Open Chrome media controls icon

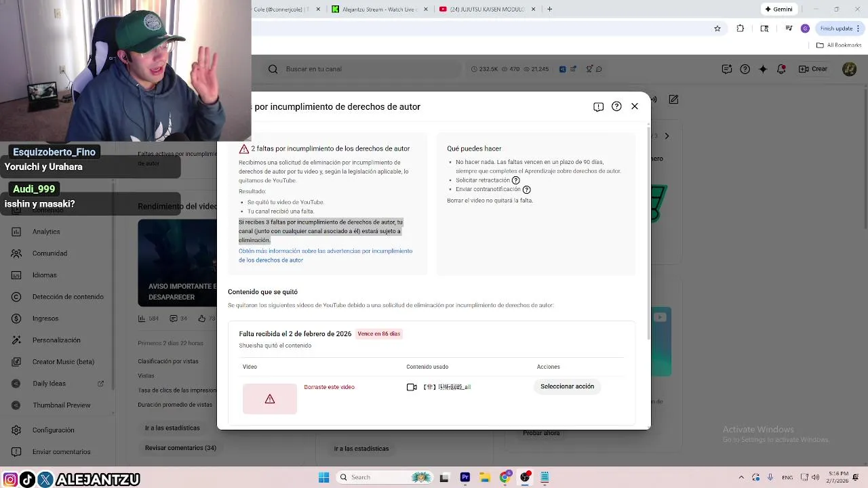coord(789,28)
